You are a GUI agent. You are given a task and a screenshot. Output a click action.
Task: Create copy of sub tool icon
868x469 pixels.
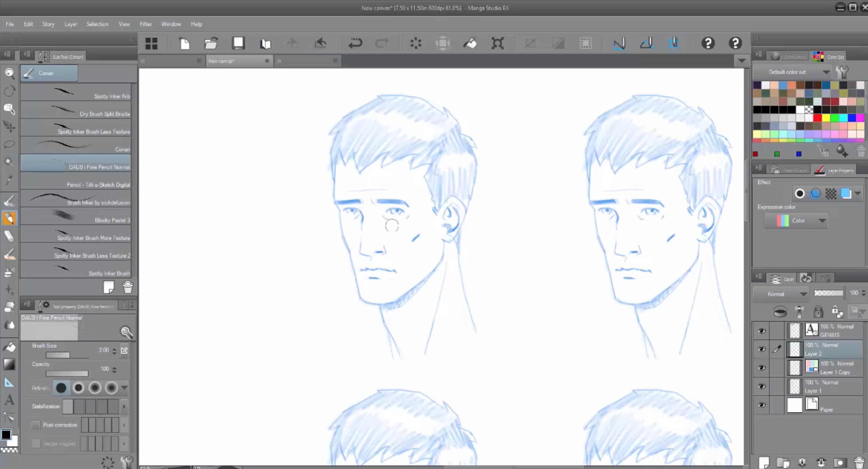tap(108, 287)
